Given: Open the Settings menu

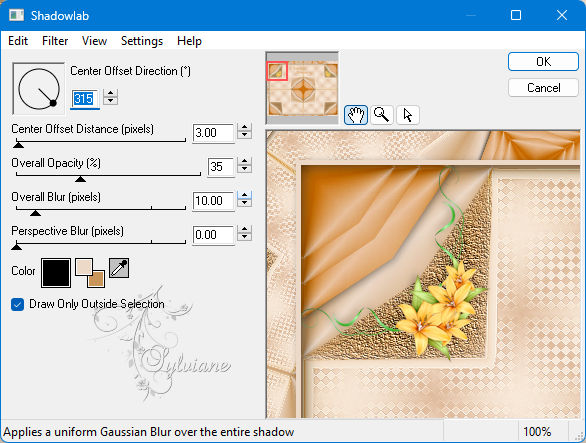Looking at the screenshot, I should coord(142,40).
